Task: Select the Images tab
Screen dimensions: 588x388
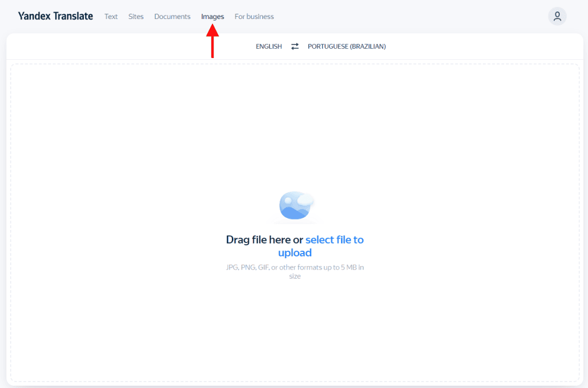Action: [212, 17]
